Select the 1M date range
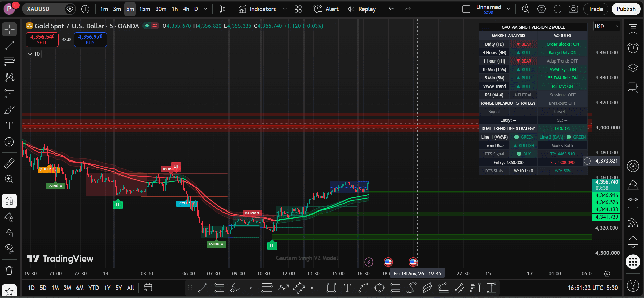The width and height of the screenshot is (644, 298). coord(55,288)
